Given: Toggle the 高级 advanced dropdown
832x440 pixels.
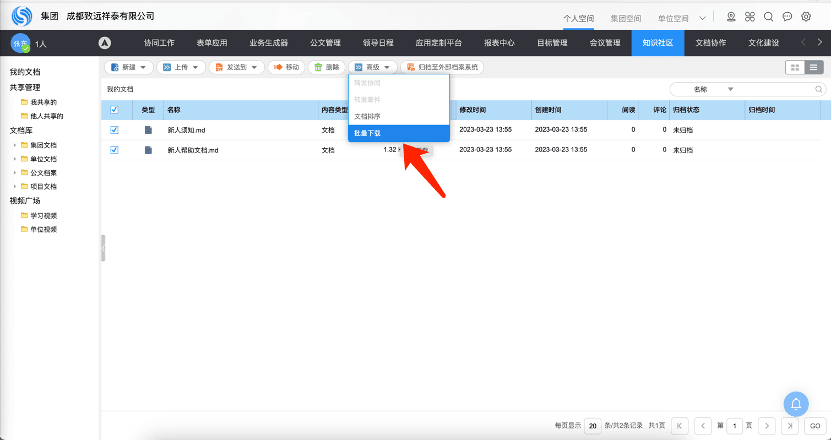Looking at the screenshot, I should 373,67.
